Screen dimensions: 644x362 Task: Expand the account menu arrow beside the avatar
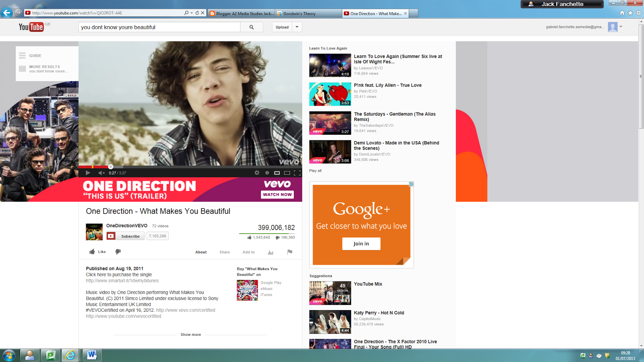click(621, 27)
